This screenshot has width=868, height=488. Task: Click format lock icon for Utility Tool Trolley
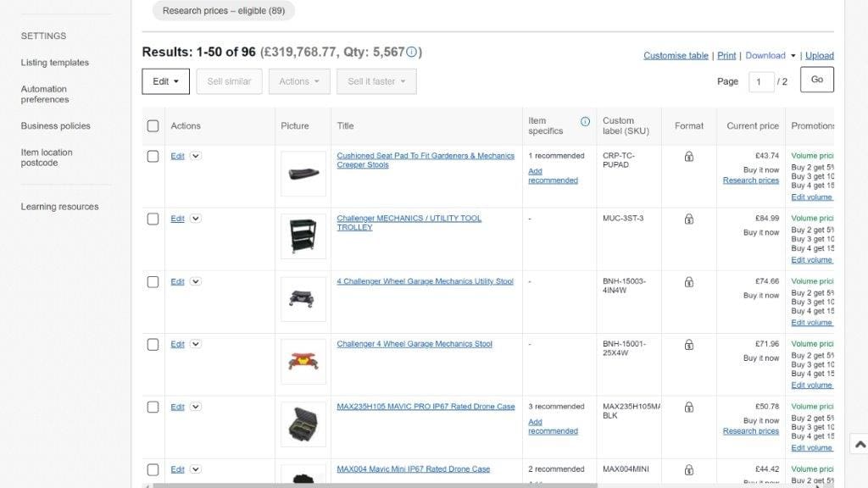point(688,219)
